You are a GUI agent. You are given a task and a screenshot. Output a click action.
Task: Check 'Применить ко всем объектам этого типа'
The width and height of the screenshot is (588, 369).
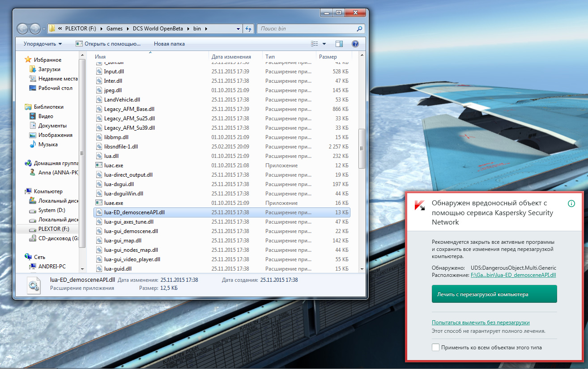click(x=435, y=347)
